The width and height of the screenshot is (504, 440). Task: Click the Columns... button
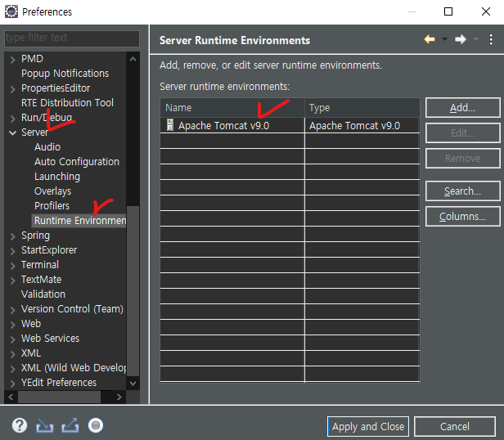462,216
